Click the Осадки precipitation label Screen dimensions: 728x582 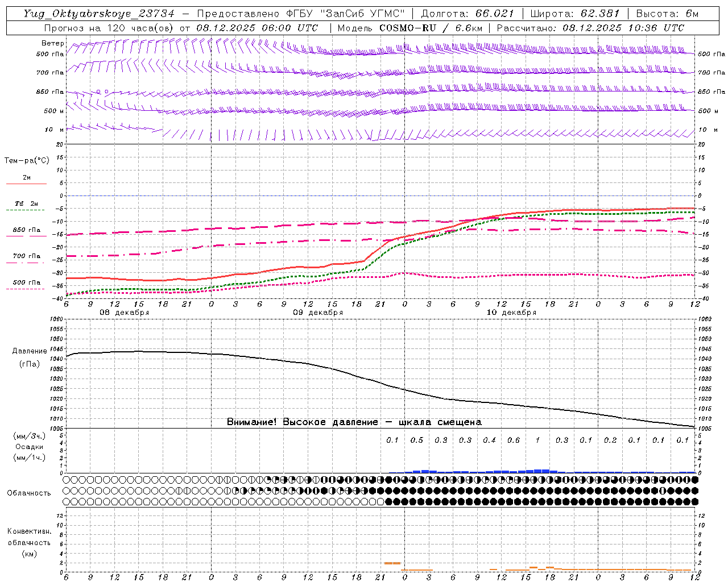(29, 447)
